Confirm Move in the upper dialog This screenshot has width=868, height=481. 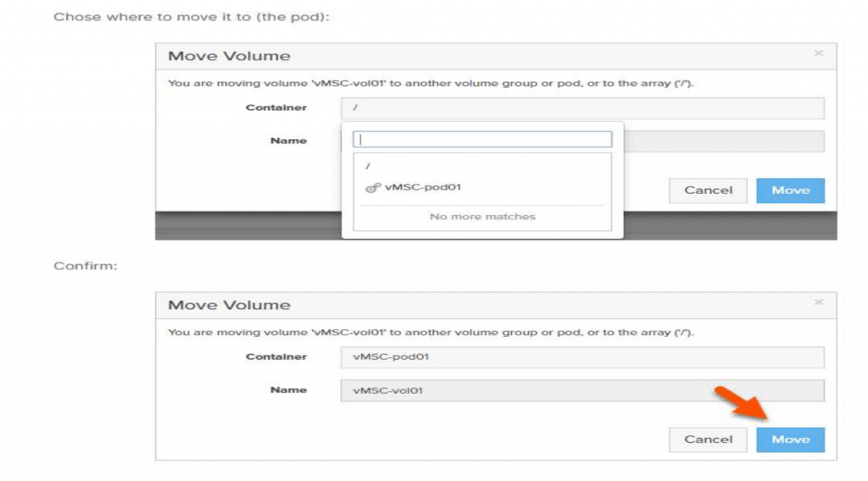tap(791, 191)
